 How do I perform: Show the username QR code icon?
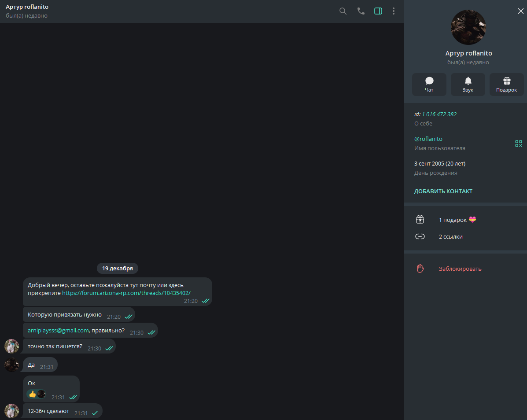(x=519, y=144)
